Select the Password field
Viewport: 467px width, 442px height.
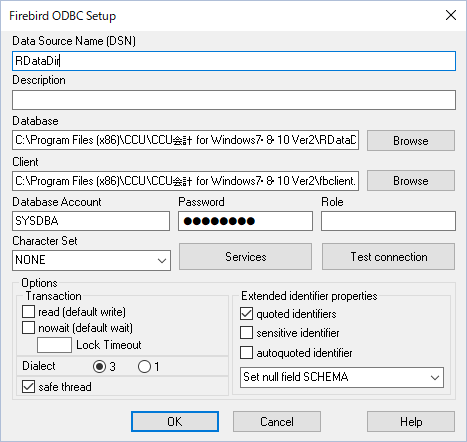[245, 221]
